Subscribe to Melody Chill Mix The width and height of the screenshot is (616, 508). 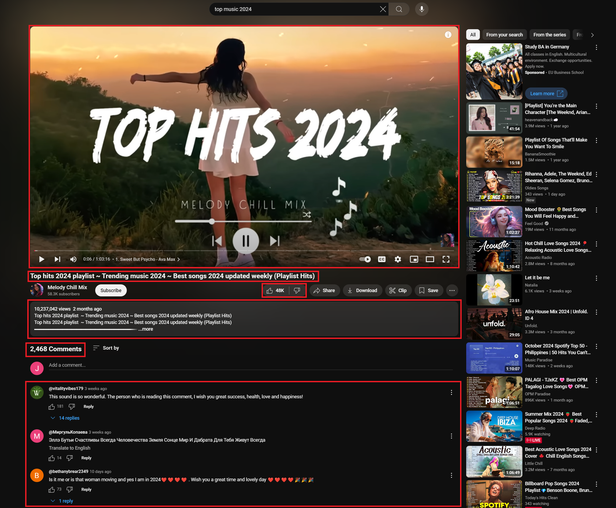[111, 290]
